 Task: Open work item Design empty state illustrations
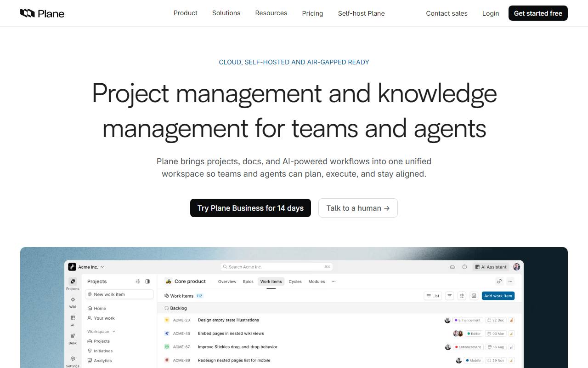coord(228,320)
